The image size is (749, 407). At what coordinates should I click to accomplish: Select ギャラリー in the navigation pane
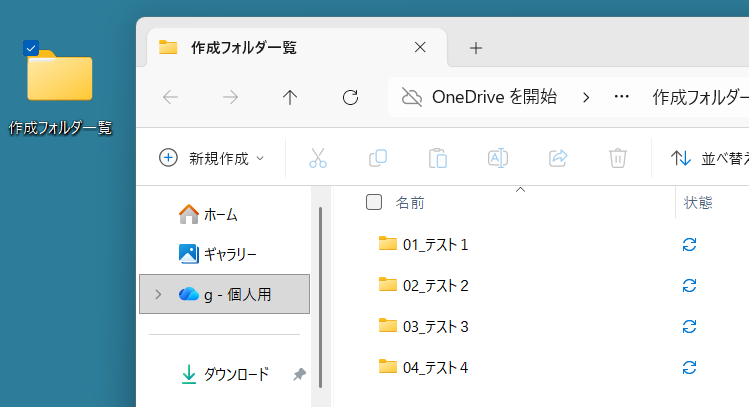pyautogui.click(x=229, y=254)
